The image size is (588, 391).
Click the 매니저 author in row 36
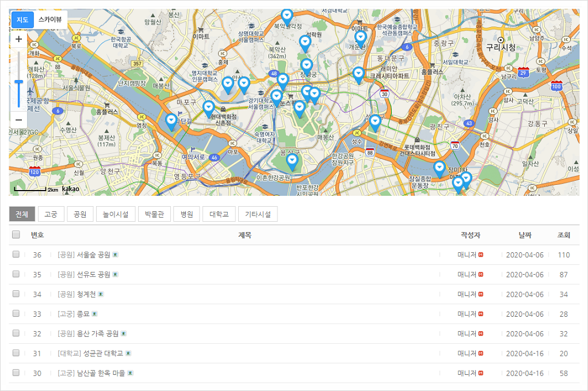click(467, 255)
